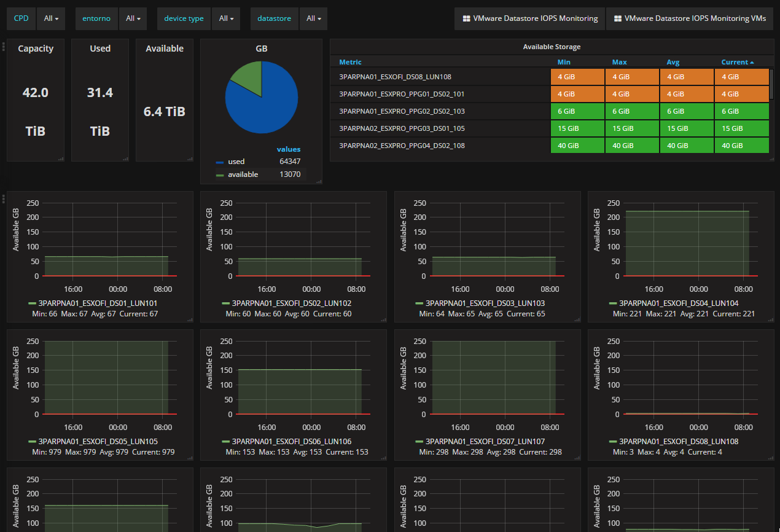The height and width of the screenshot is (532, 780).
Task: Open the entorno All dropdown
Action: (x=133, y=18)
